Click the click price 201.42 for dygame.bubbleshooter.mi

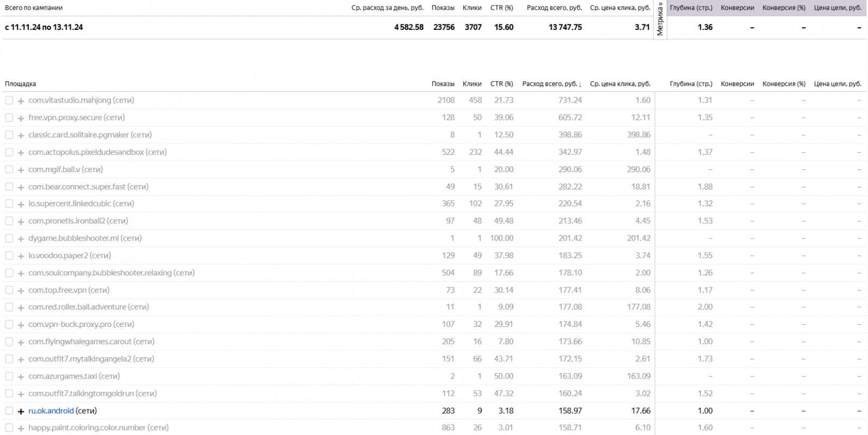coord(639,238)
